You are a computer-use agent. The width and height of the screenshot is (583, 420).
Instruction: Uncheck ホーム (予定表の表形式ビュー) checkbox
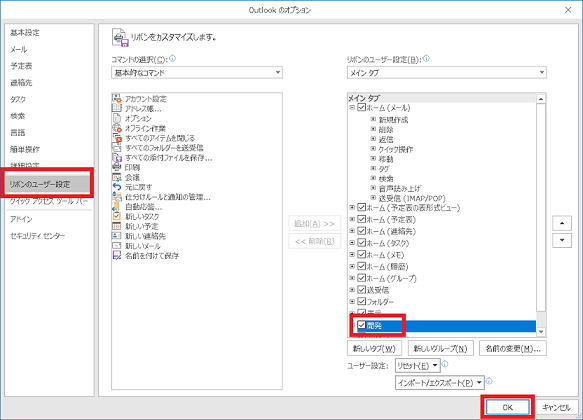(x=361, y=207)
